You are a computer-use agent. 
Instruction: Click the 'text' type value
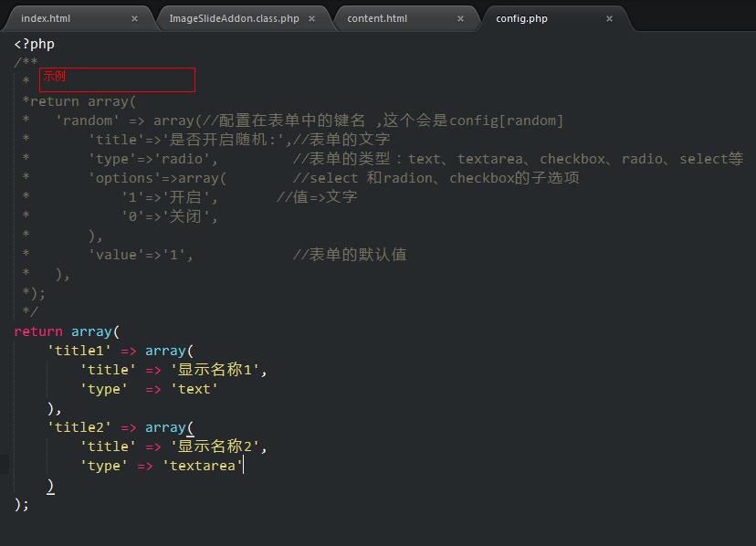click(x=194, y=389)
